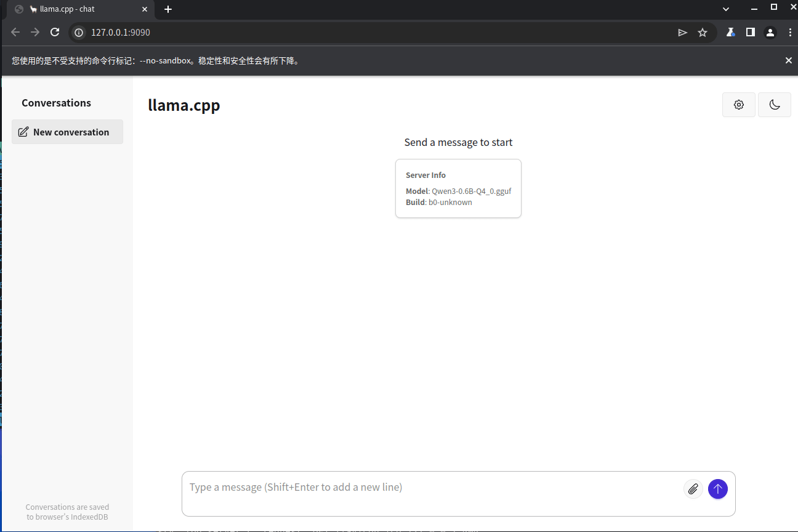Dismiss the no-sandbox warning bar
Viewport: 798px width, 532px height.
coord(788,60)
